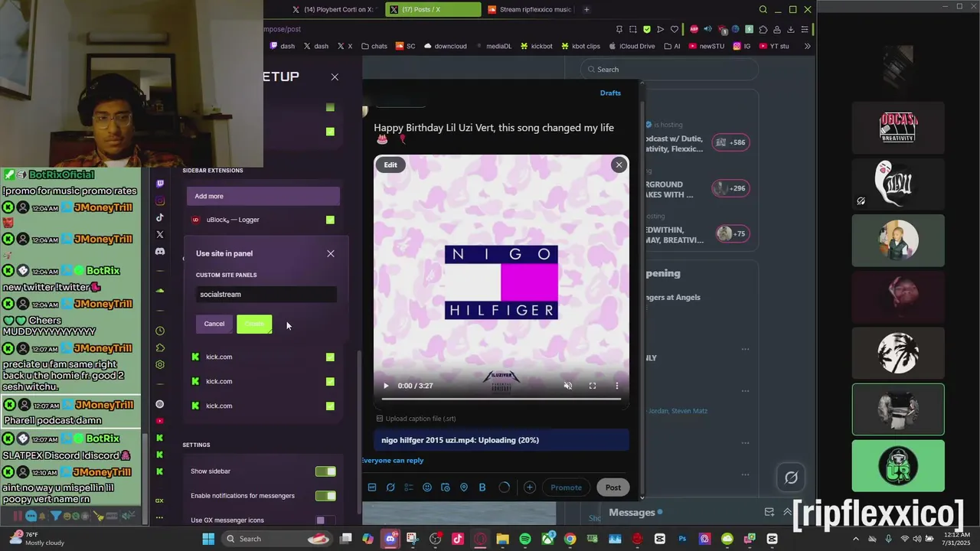Open the iCloud Drive bookmark

[x=632, y=46]
